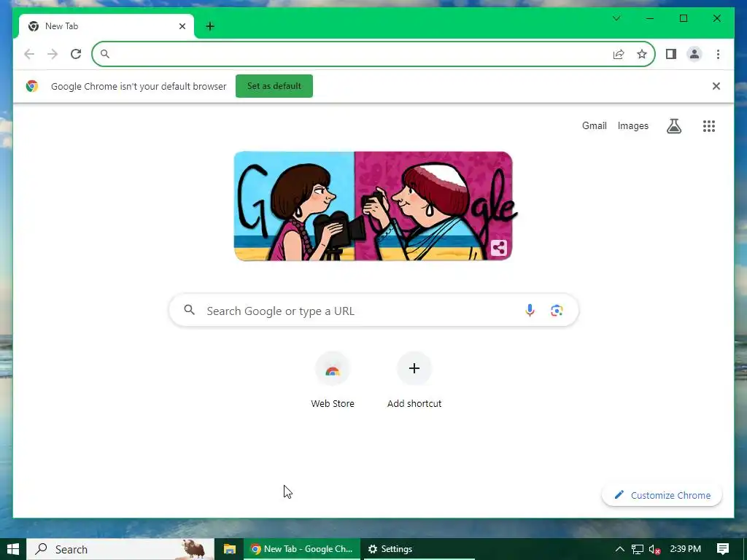Reload the current page
This screenshot has width=747, height=560.
pyautogui.click(x=76, y=54)
